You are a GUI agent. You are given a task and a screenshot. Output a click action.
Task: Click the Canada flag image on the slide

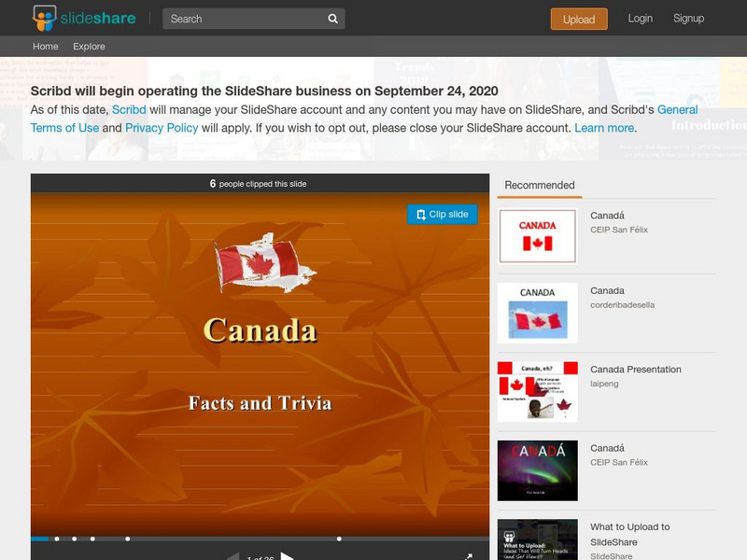click(x=265, y=263)
